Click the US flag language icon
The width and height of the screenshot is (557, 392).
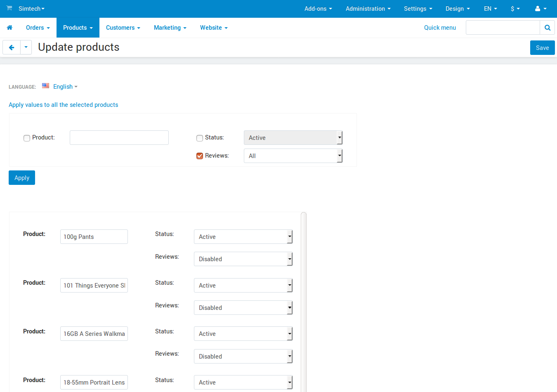[x=46, y=86]
